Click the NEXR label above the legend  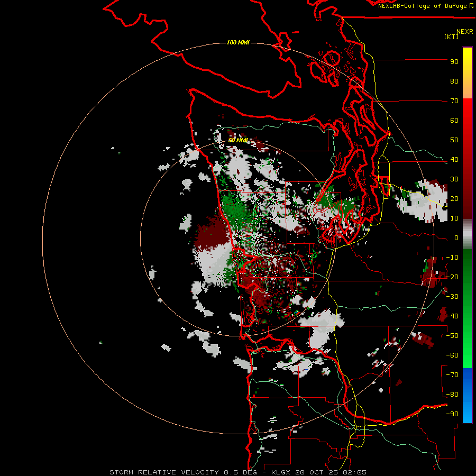click(465, 32)
